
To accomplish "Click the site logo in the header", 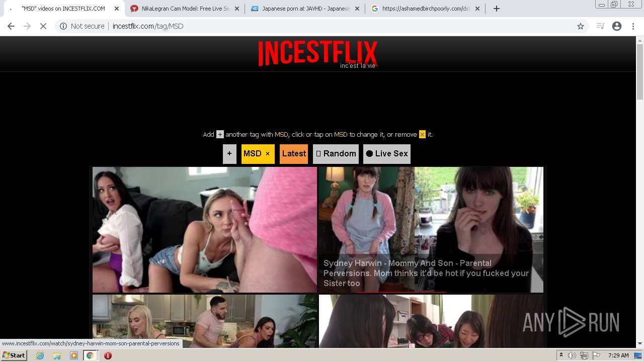I will 317,53.
